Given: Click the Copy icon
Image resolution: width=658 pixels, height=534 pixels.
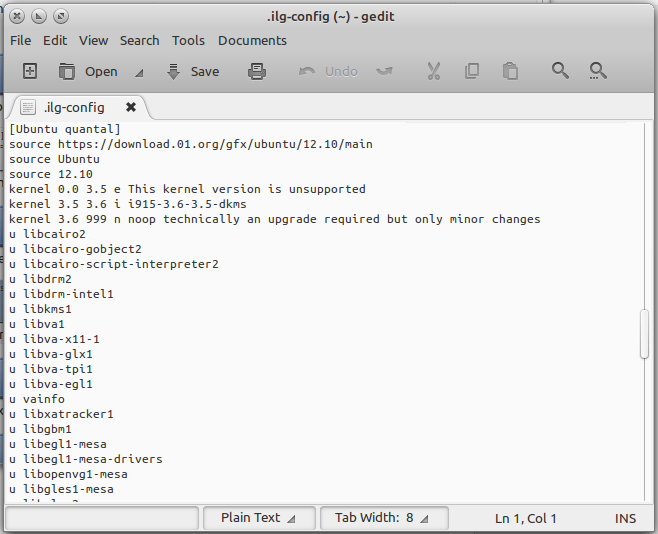Looking at the screenshot, I should point(472,71).
